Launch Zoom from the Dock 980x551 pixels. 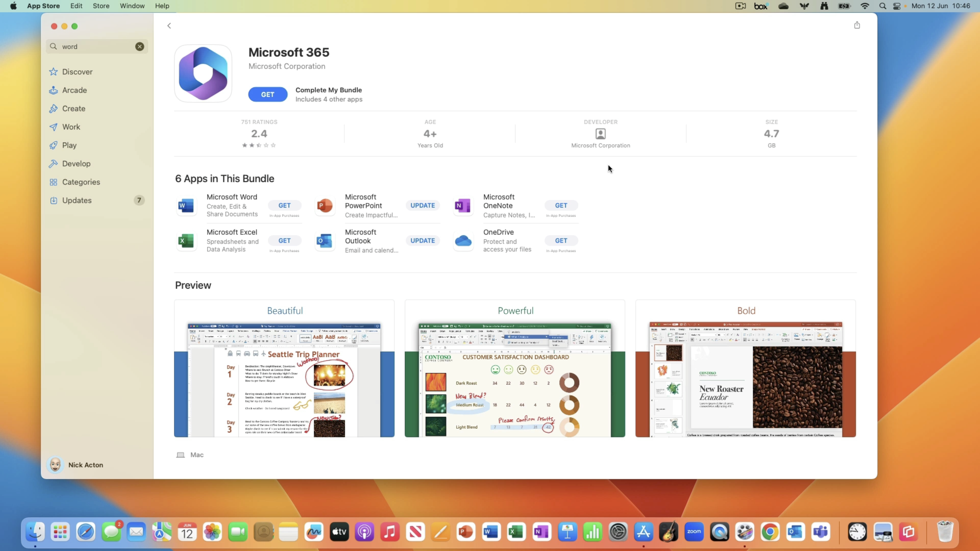[694, 532]
